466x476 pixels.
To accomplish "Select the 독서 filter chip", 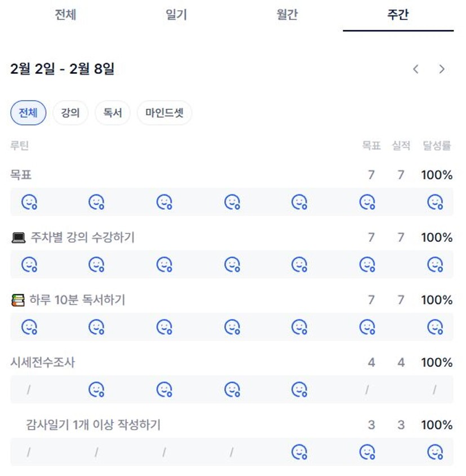I will coord(113,113).
